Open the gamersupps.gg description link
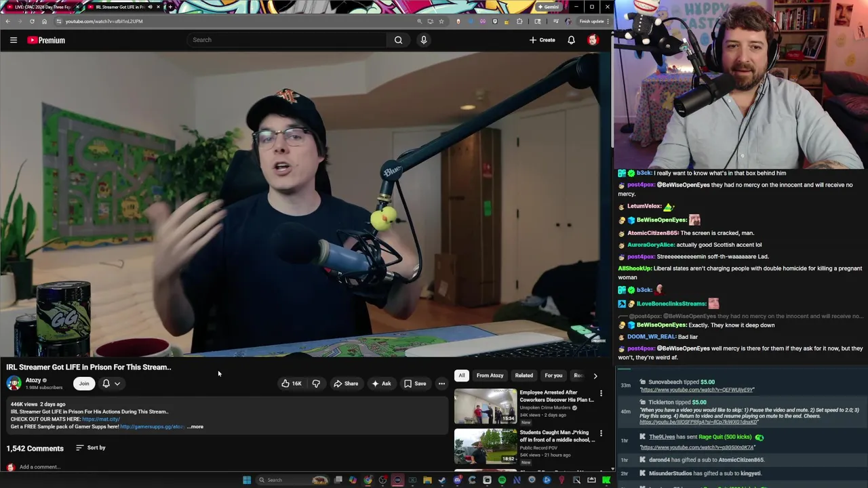868x488 pixels. pos(152,426)
